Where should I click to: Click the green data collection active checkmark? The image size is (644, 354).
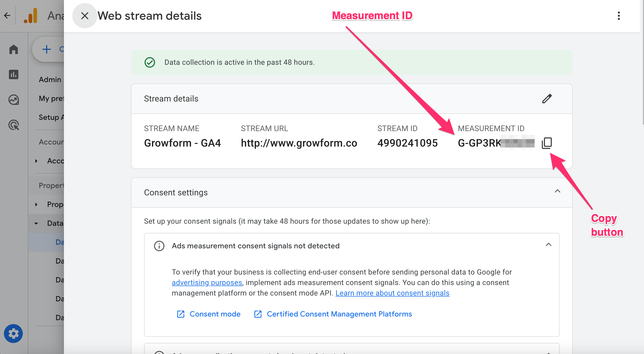(150, 62)
